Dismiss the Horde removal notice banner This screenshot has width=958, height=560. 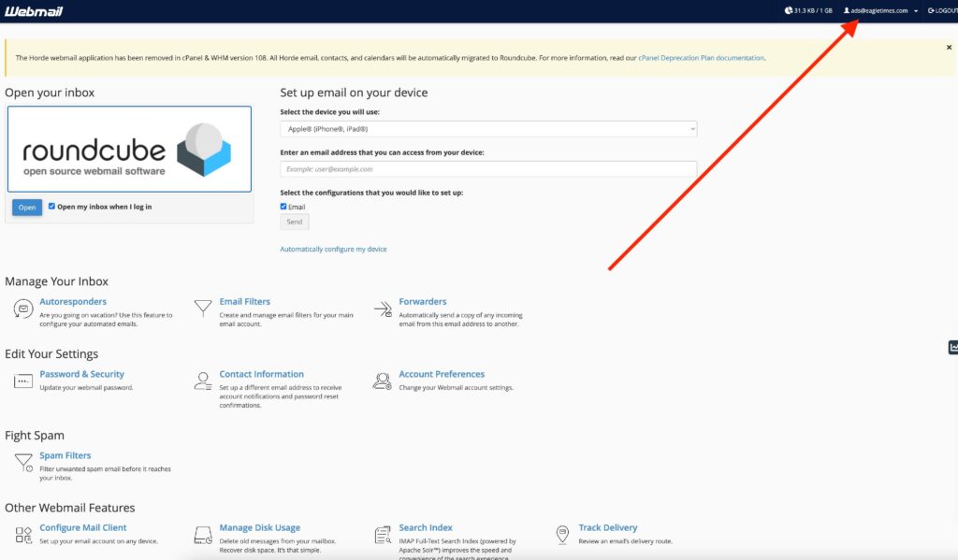pyautogui.click(x=949, y=47)
